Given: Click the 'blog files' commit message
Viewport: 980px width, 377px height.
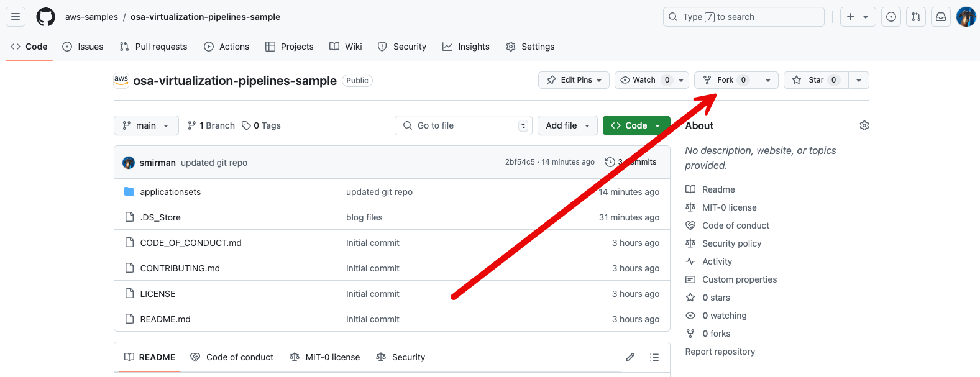Looking at the screenshot, I should pyautogui.click(x=364, y=217).
